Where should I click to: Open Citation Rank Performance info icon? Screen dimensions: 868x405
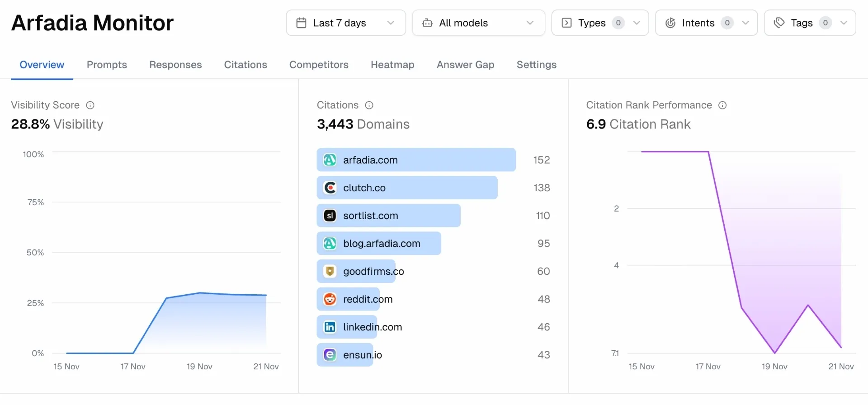(x=722, y=105)
